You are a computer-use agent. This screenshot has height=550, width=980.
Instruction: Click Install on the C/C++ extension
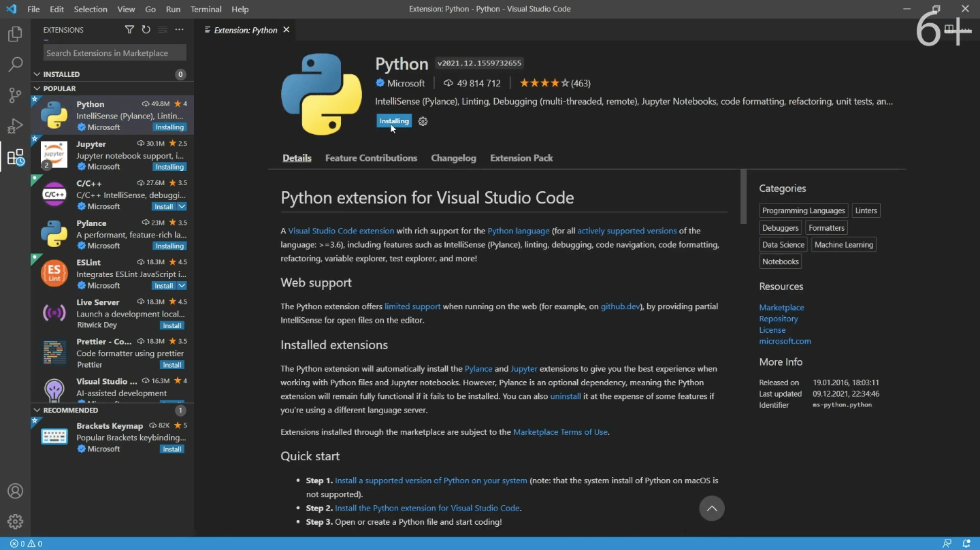pos(164,206)
